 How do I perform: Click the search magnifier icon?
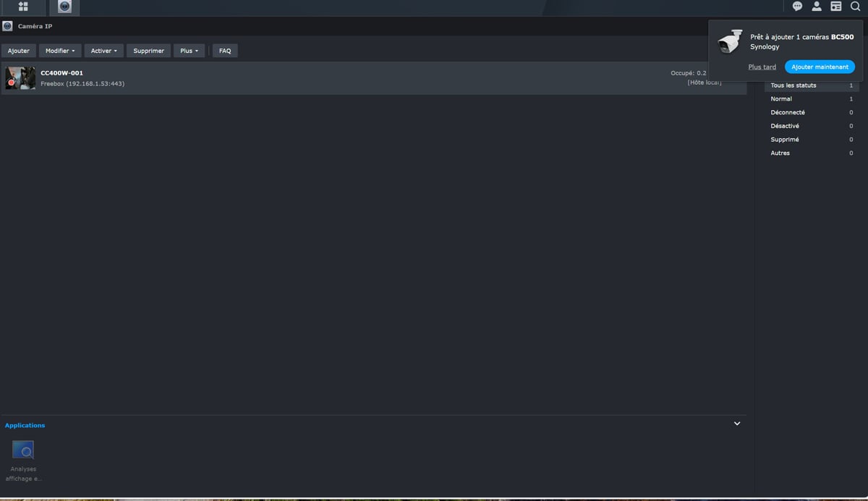click(855, 7)
